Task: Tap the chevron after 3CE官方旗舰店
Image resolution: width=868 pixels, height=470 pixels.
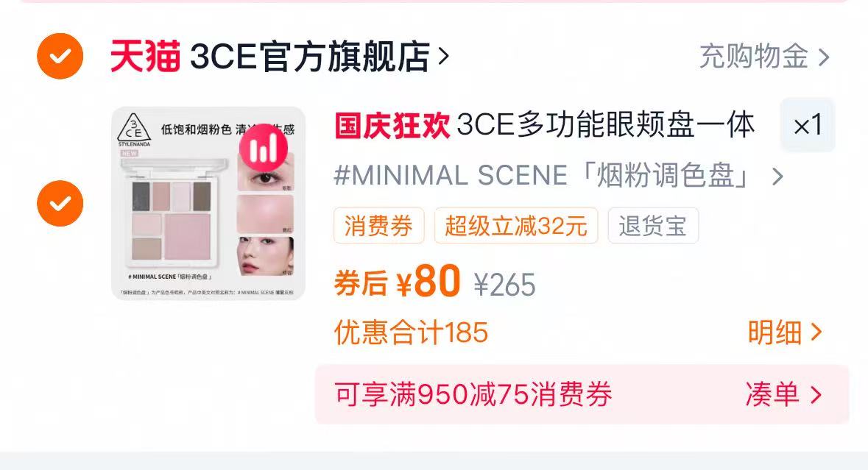Action: point(443,56)
